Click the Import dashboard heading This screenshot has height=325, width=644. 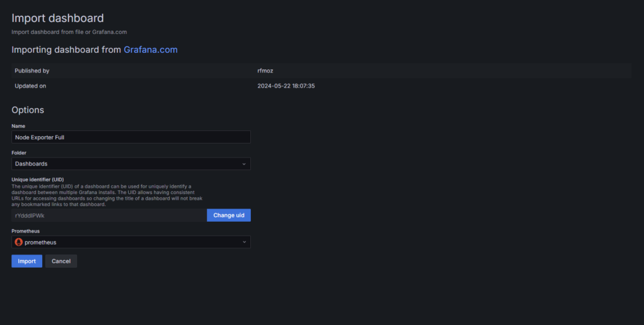click(x=57, y=18)
